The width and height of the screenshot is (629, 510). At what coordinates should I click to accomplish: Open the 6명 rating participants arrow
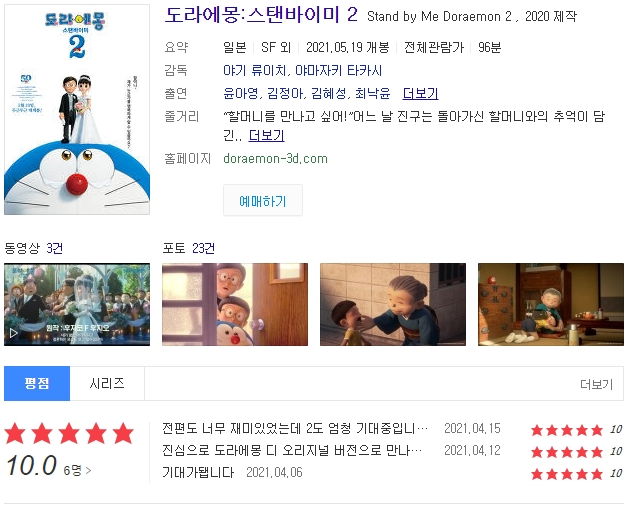(77, 470)
